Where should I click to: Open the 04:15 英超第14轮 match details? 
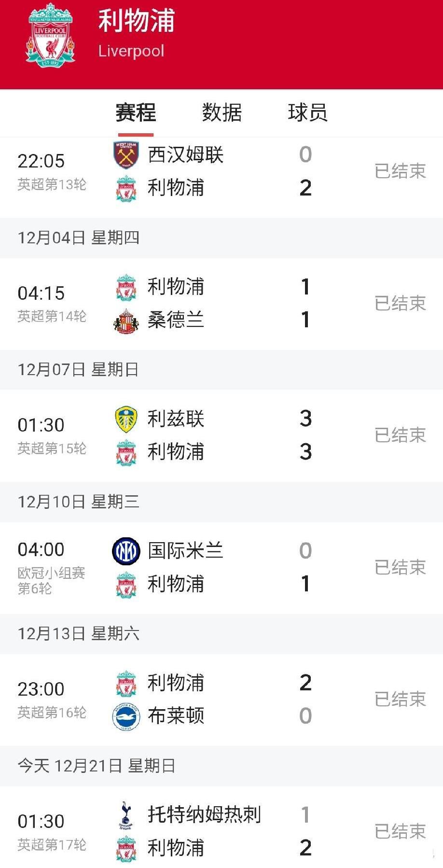[52, 303]
